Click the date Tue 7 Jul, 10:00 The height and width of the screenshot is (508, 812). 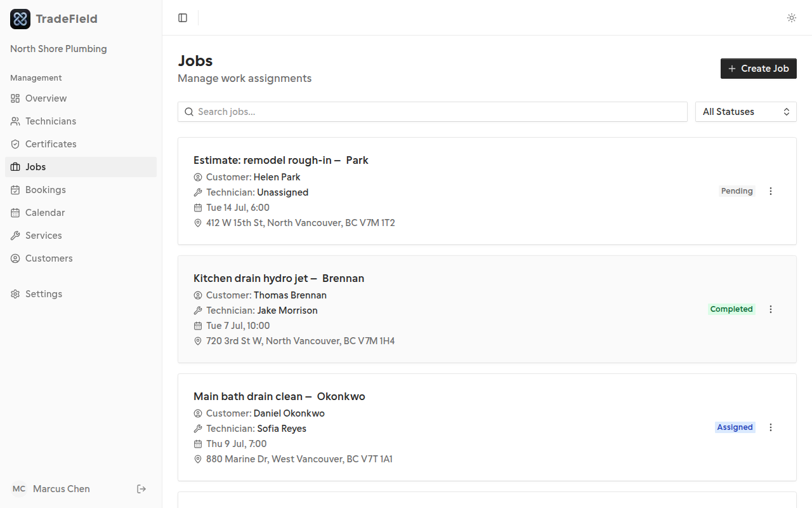click(238, 326)
